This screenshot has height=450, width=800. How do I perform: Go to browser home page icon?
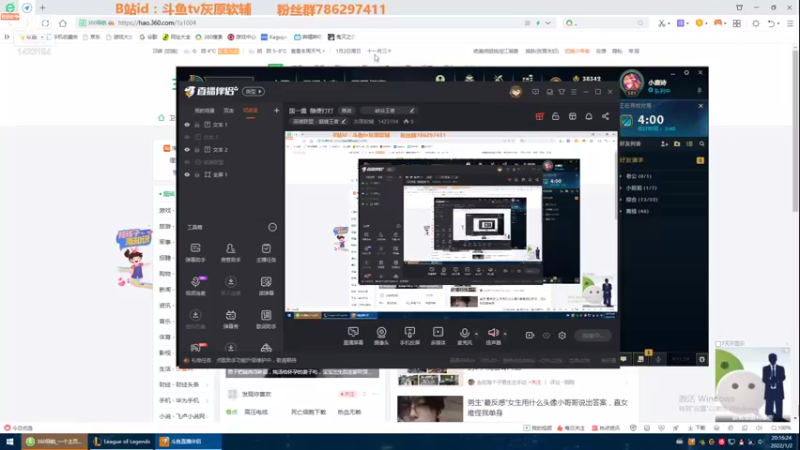point(63,23)
